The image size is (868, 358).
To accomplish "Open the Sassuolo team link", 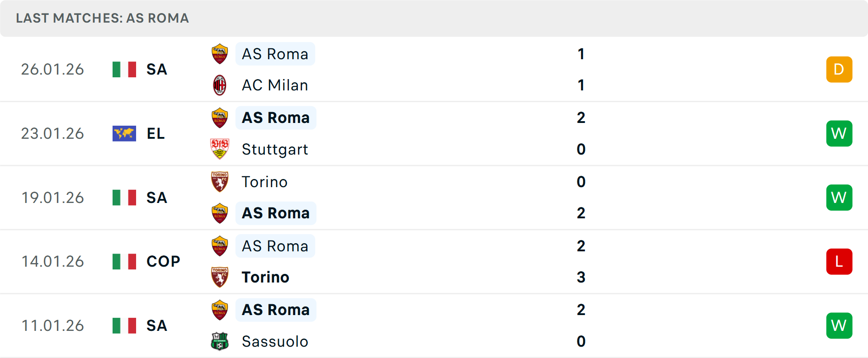I will click(x=275, y=341).
